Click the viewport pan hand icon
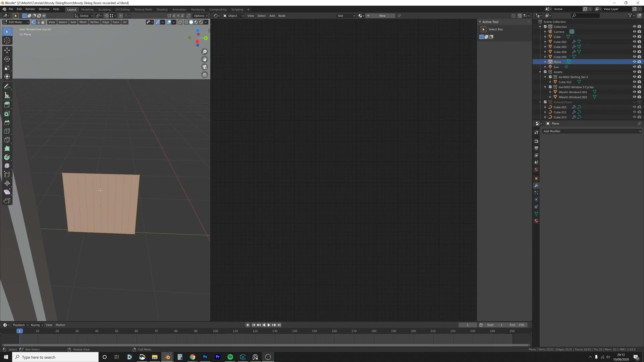The width and height of the screenshot is (644, 362). 205,59
